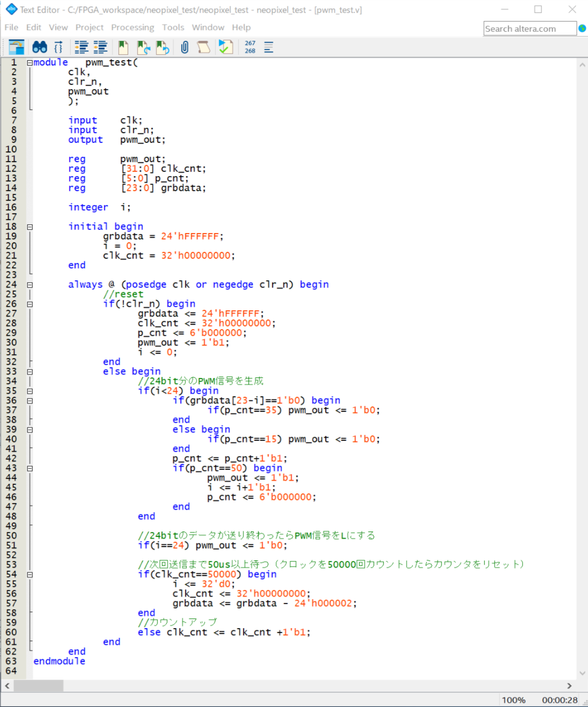Open the Project menu
Viewport: 588px width, 707px height.
89,27
